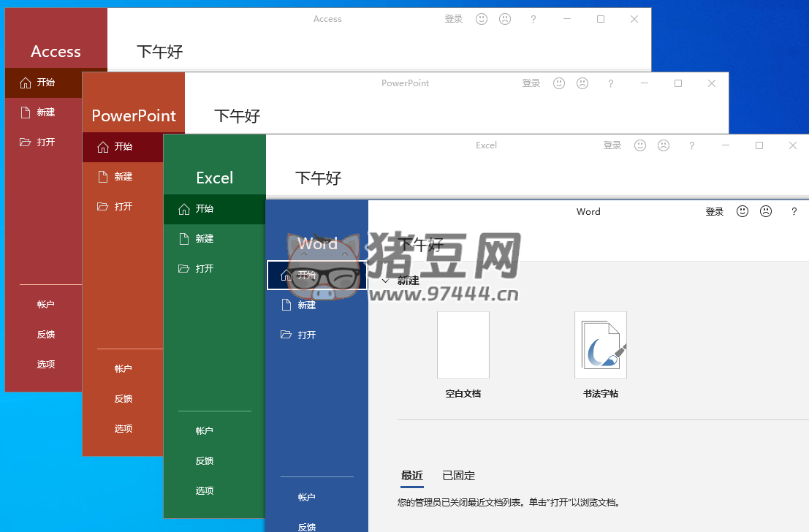Image resolution: width=809 pixels, height=532 pixels.
Task: Click the smiley feedback icon in Word title bar
Action: click(742, 211)
